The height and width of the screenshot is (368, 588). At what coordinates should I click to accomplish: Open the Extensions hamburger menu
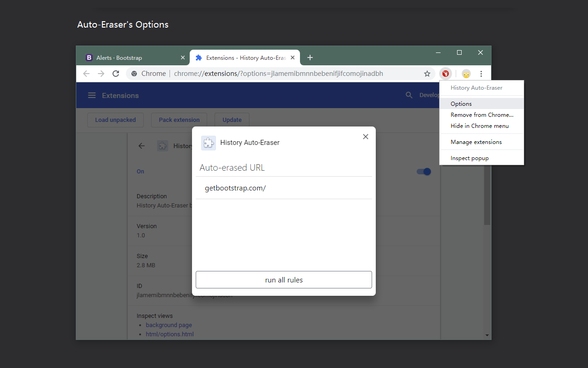pyautogui.click(x=92, y=95)
